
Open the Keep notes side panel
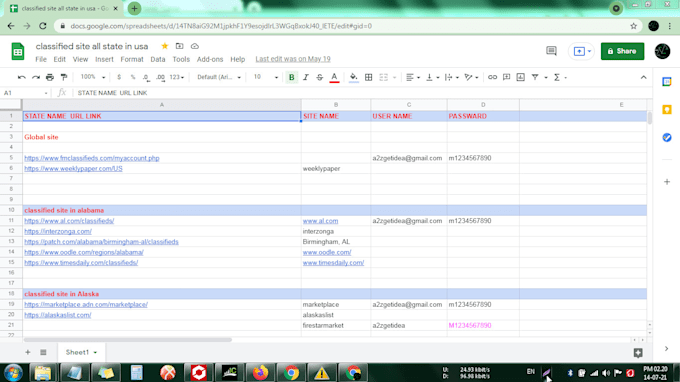[x=667, y=109]
